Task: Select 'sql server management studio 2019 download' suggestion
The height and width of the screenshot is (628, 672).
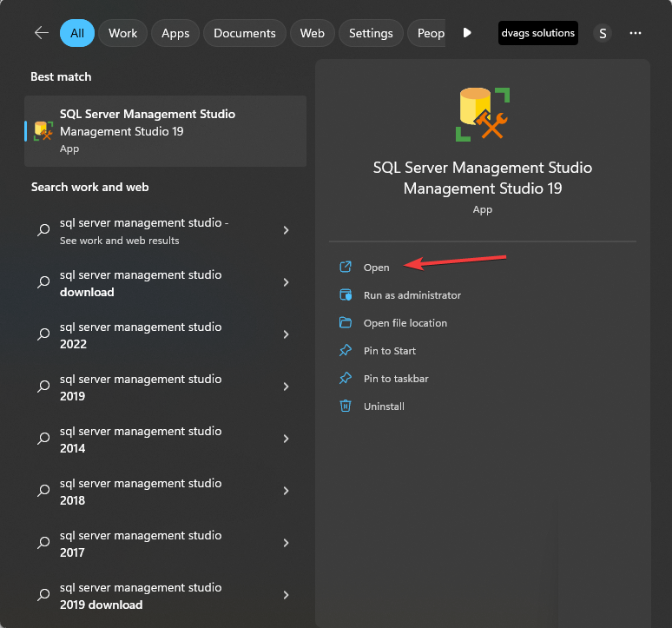Action: [x=166, y=595]
